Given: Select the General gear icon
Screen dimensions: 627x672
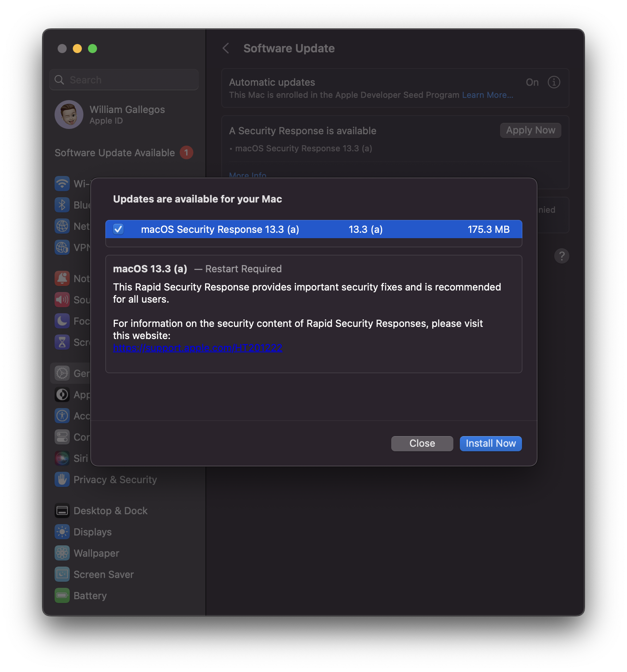Looking at the screenshot, I should click(x=62, y=374).
